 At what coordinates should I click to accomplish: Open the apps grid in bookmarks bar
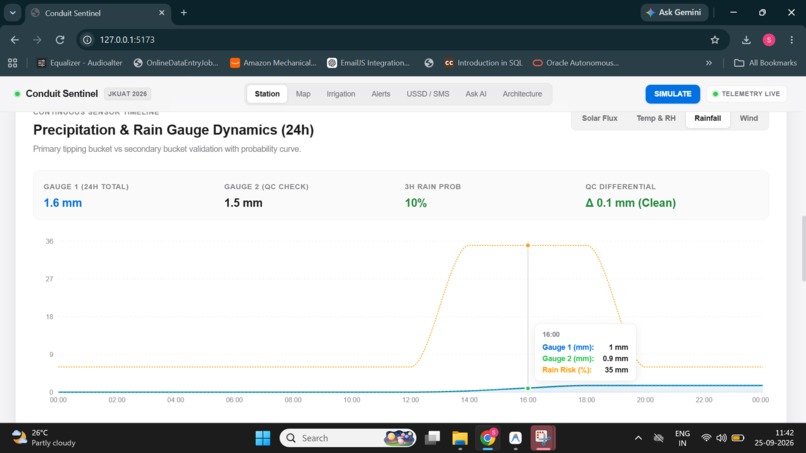tap(13, 63)
